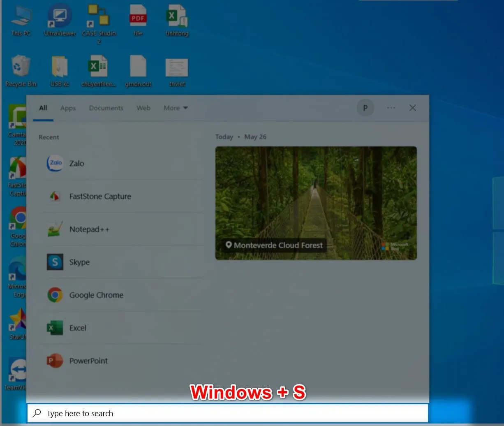This screenshot has width=504, height=426.
Task: Launch FastStone Capture from the Recent list
Action: tap(100, 196)
